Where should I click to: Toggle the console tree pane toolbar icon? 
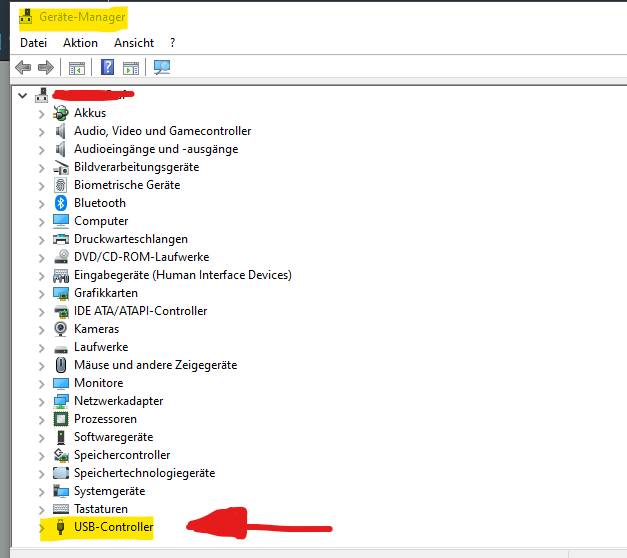tap(77, 68)
